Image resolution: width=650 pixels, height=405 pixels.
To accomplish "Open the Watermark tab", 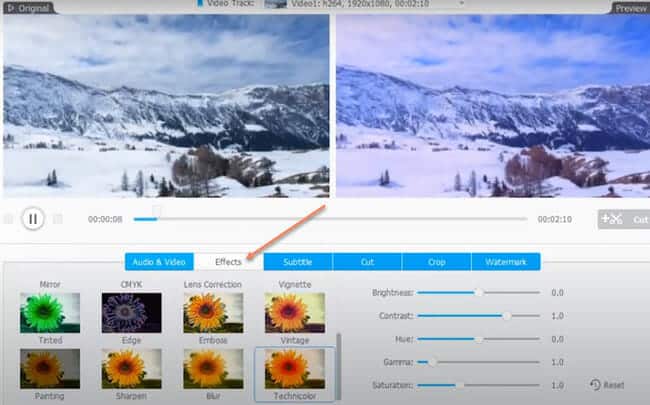I will 506,262.
